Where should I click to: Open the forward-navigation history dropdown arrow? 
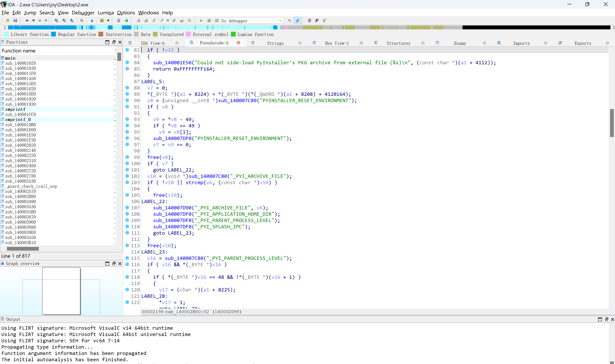point(46,21)
